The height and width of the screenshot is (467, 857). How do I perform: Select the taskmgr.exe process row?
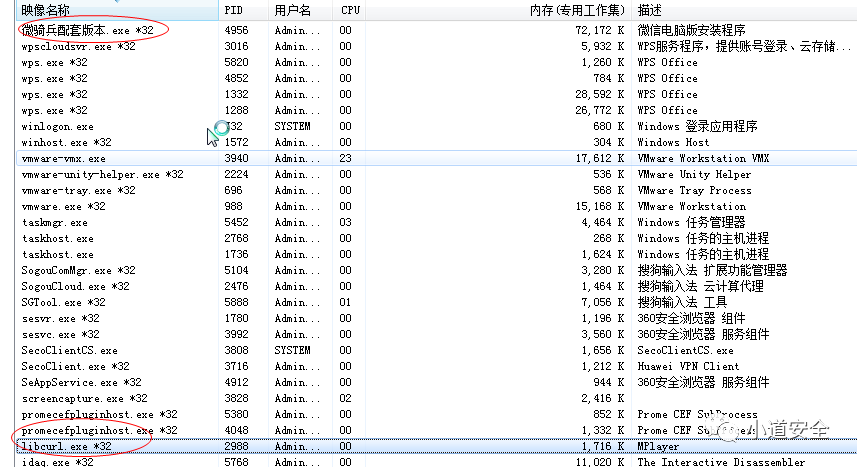437,223
